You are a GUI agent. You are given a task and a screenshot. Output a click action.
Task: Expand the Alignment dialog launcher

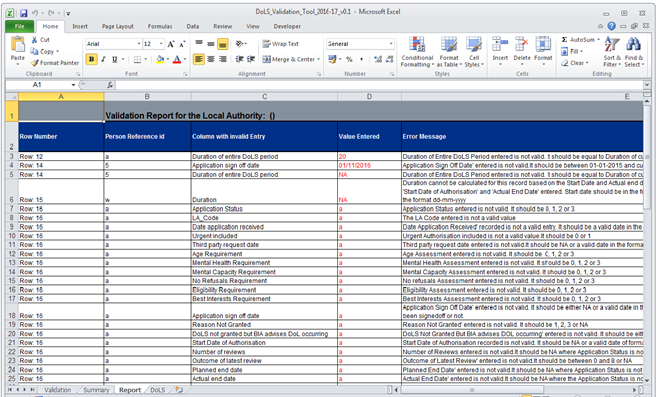tap(319, 74)
